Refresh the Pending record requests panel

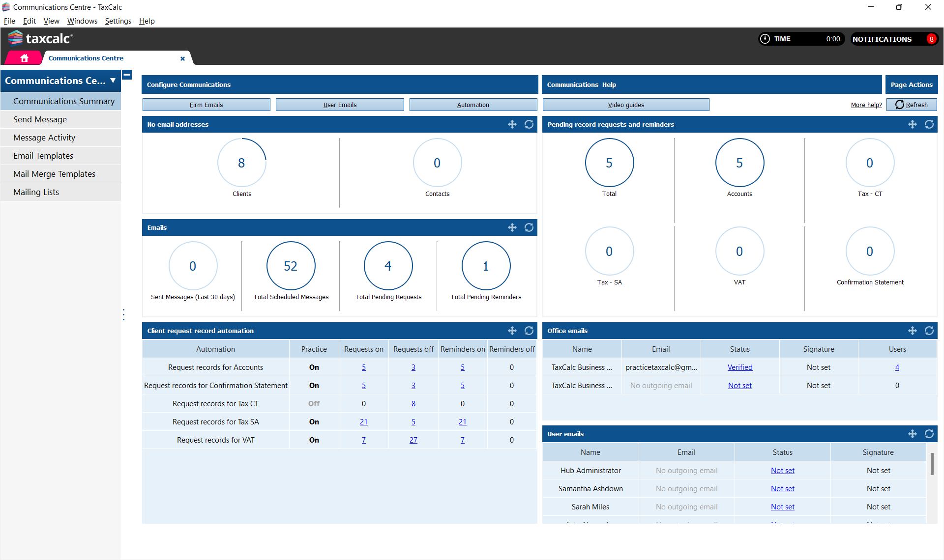[x=929, y=124]
